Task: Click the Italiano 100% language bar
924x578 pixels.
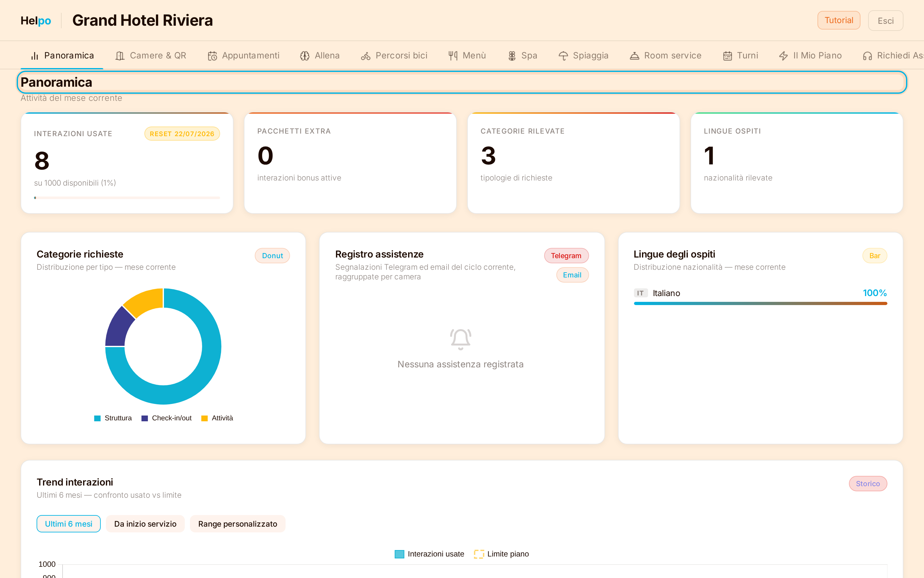Action: pyautogui.click(x=760, y=303)
